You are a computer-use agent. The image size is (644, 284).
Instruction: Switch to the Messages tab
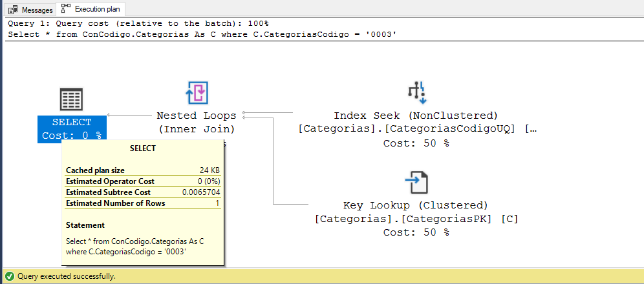(30, 10)
